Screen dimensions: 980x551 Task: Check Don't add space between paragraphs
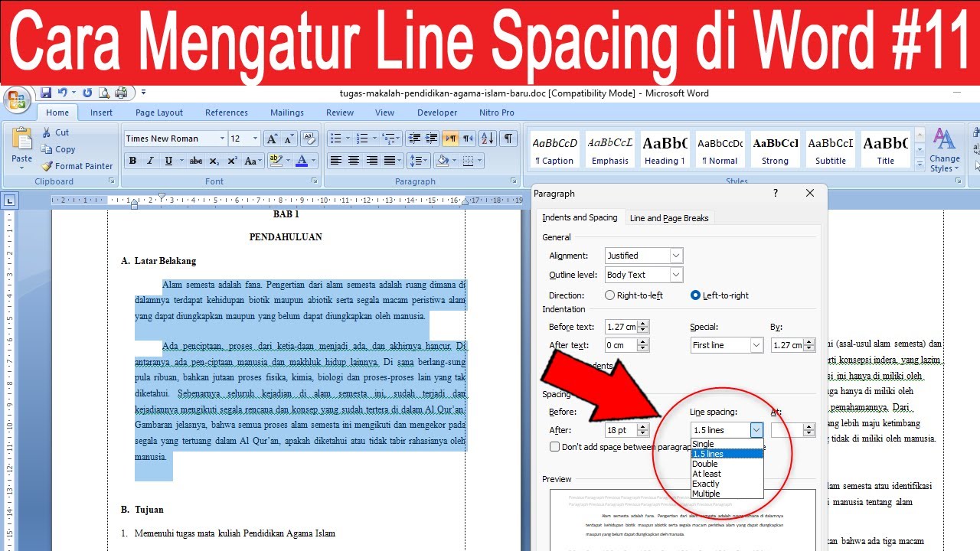click(554, 447)
